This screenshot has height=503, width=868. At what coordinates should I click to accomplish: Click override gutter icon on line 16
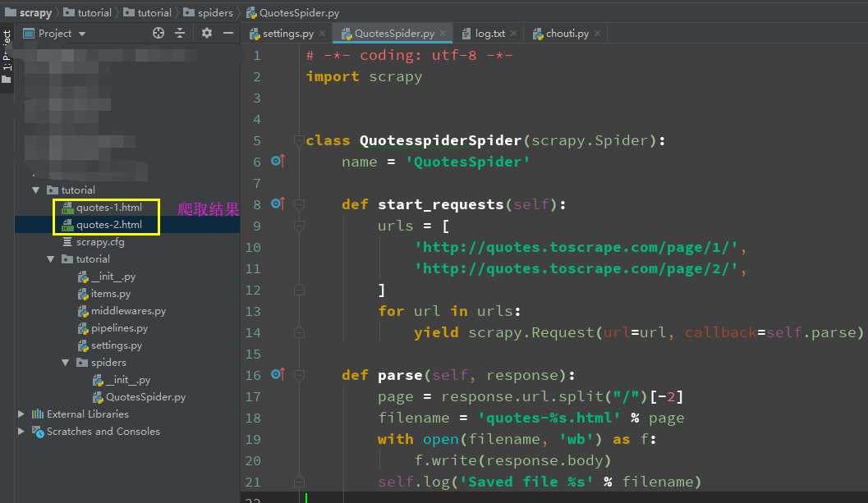click(278, 375)
